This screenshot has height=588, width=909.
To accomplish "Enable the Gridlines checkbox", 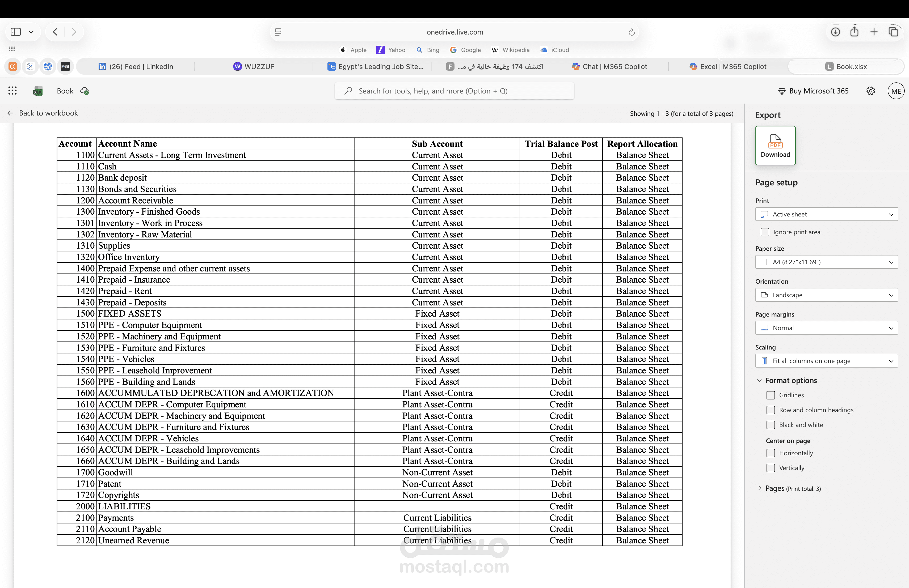I will pyautogui.click(x=771, y=395).
